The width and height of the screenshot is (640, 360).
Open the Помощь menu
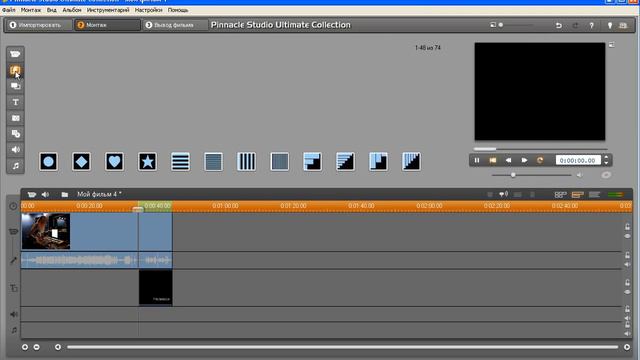click(178, 10)
